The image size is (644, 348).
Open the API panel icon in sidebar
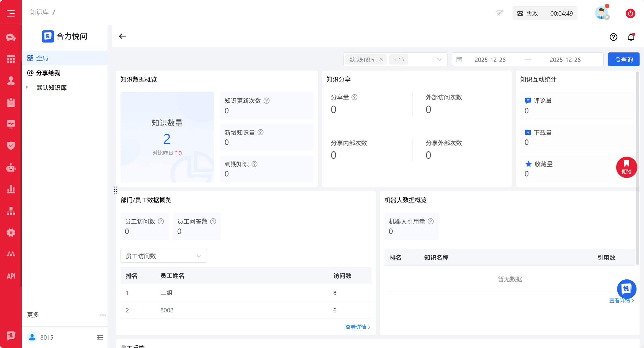pos(11,276)
